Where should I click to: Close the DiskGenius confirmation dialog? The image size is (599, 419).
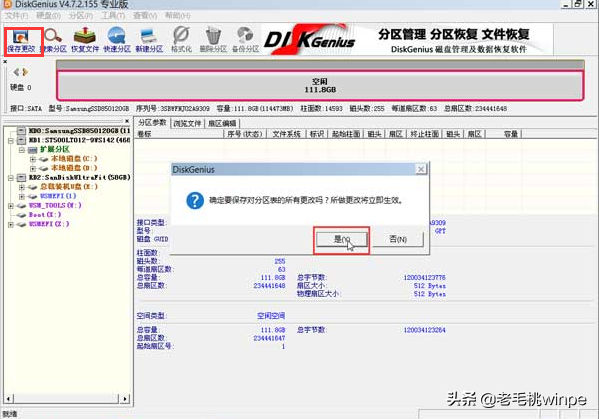point(420,169)
